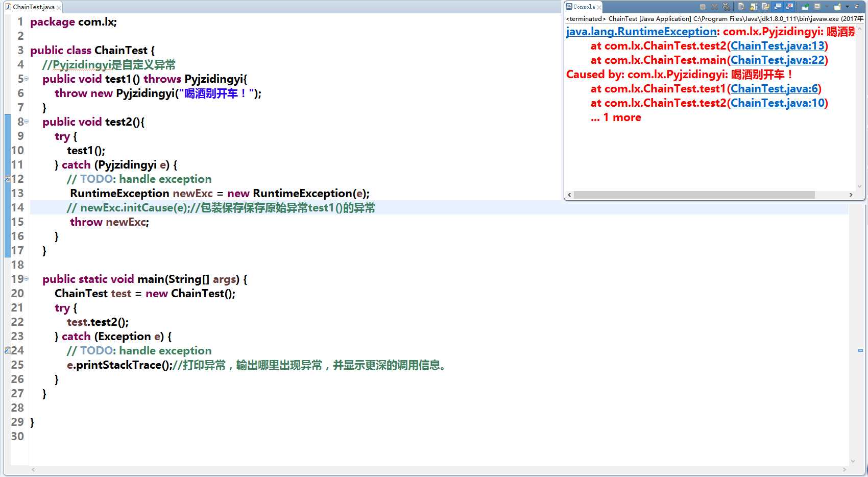The width and height of the screenshot is (868, 477).
Task: Collapse the test1() method fold at line 5
Action: pos(26,79)
